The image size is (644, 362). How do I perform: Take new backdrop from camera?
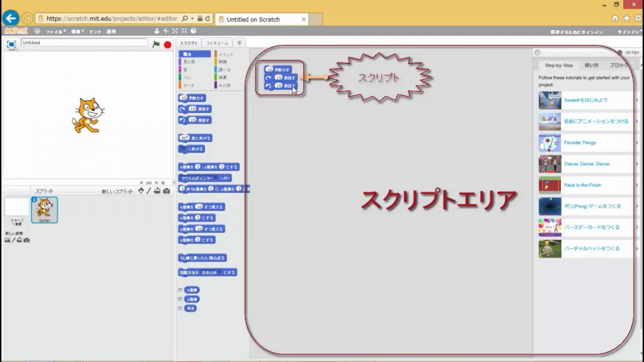[26, 240]
